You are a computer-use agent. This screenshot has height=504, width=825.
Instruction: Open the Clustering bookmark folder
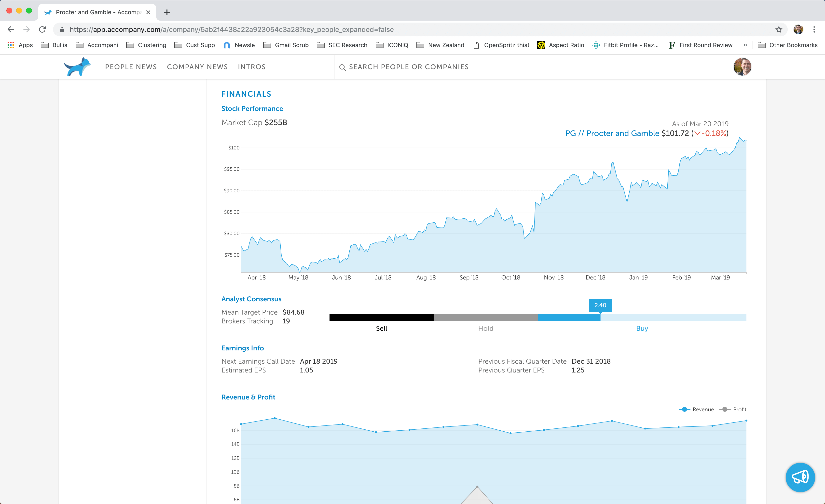(x=146, y=45)
